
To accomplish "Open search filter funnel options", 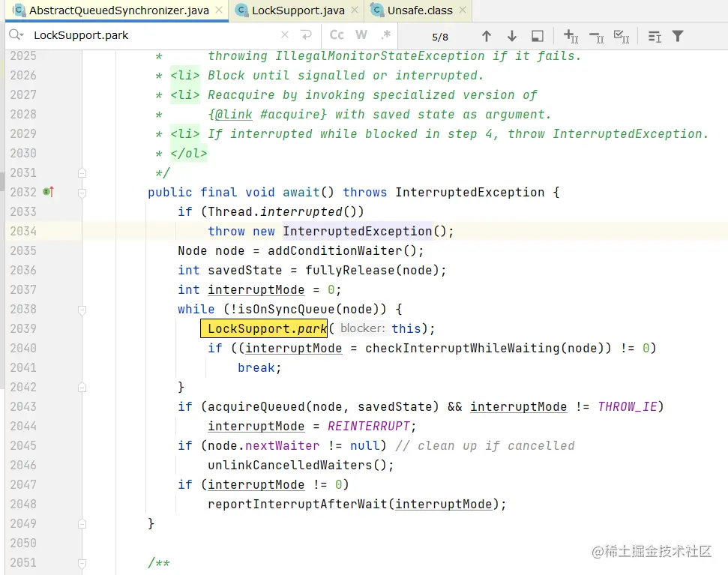I will point(678,36).
